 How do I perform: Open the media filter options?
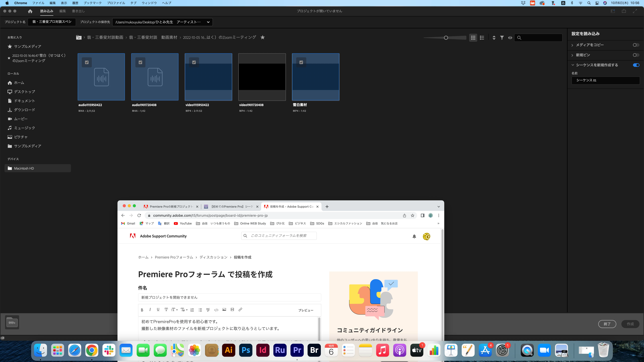point(502,38)
